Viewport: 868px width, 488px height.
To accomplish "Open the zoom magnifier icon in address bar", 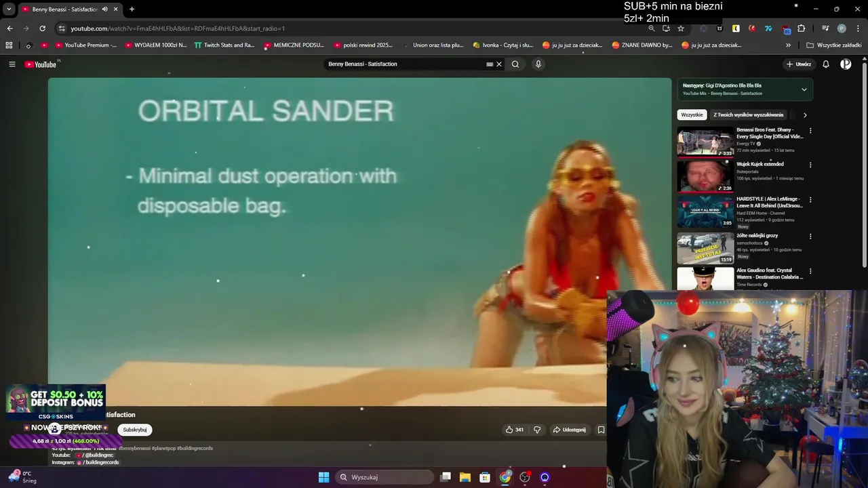I will tap(652, 28).
